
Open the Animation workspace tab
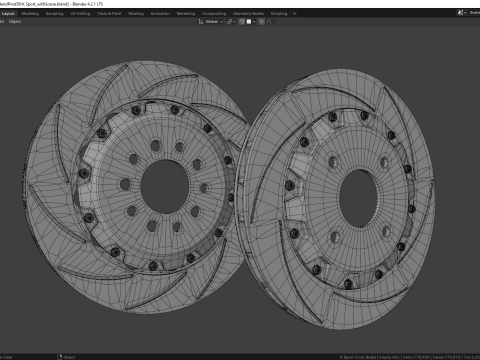[x=160, y=14]
